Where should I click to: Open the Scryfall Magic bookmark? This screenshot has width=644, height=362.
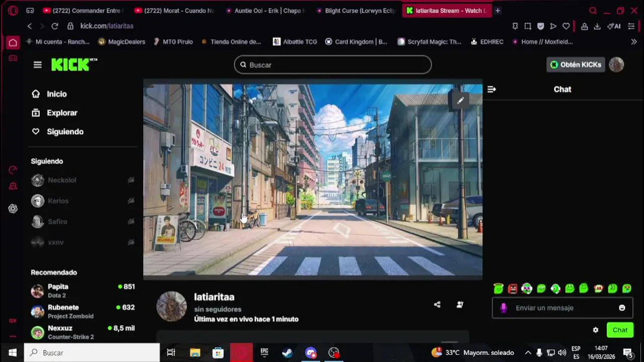tap(429, 42)
